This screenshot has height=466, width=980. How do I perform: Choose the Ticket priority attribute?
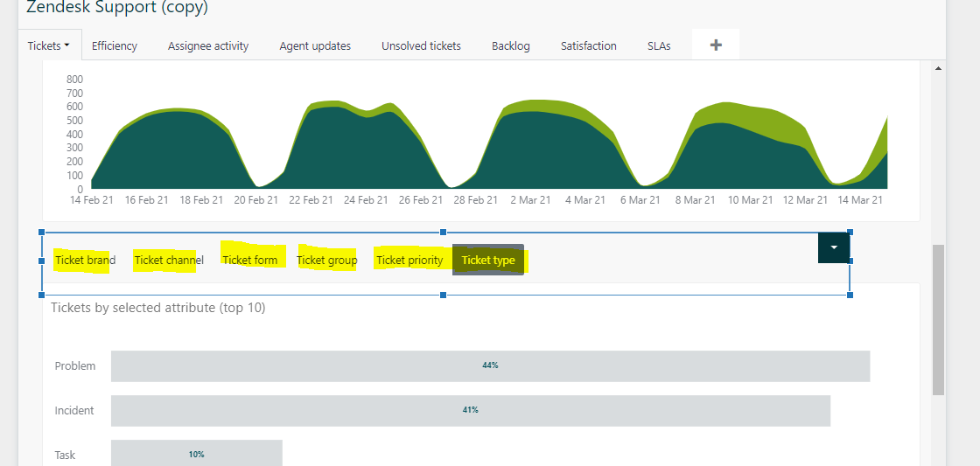409,260
